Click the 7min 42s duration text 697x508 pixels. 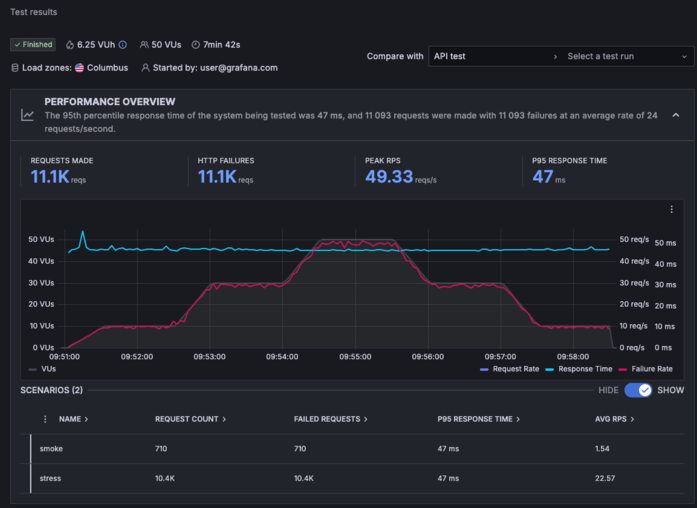(x=221, y=45)
